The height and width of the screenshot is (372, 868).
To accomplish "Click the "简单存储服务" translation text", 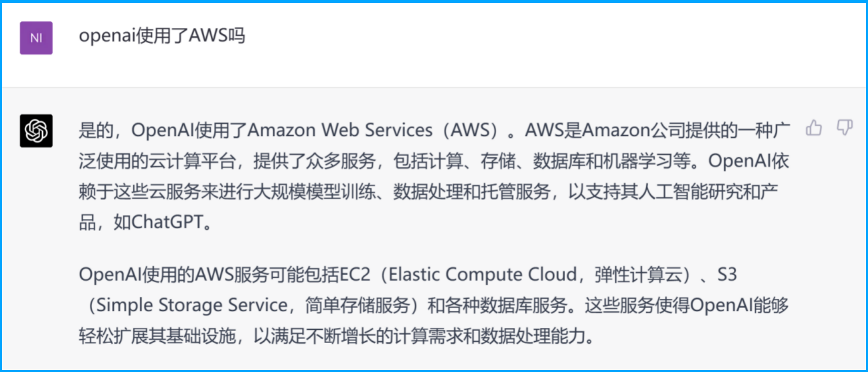I will point(358,306).
